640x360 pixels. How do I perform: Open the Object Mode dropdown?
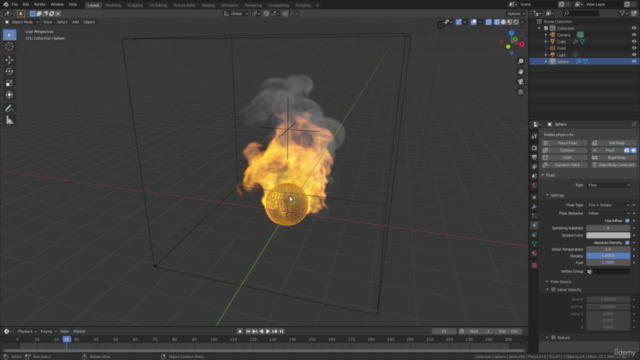[22, 22]
